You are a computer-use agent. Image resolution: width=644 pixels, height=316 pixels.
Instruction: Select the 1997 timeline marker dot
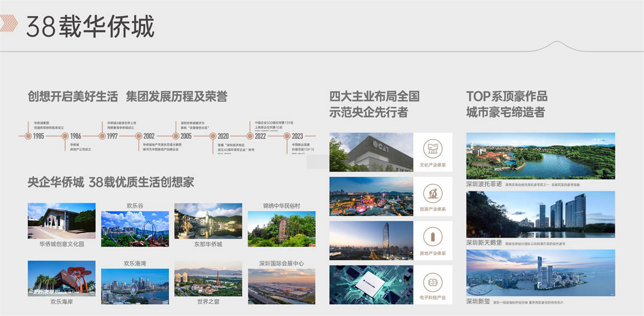coord(102,136)
